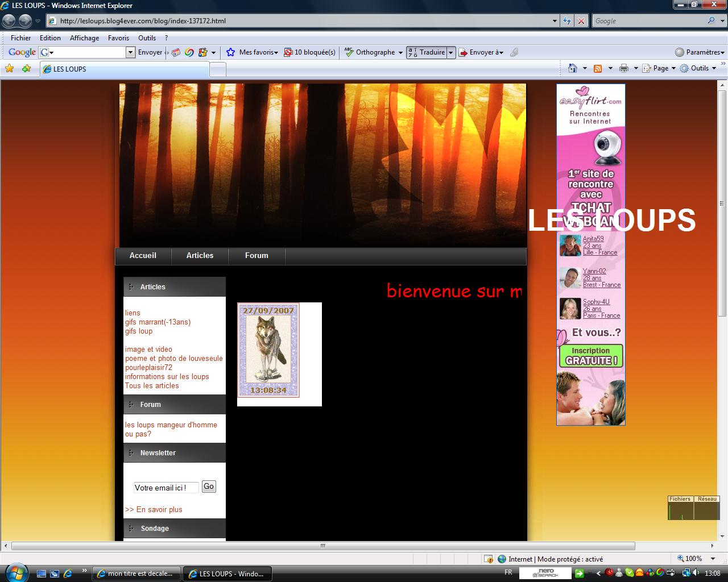Open the Affichage menu
This screenshot has height=582, width=728.
(x=84, y=38)
